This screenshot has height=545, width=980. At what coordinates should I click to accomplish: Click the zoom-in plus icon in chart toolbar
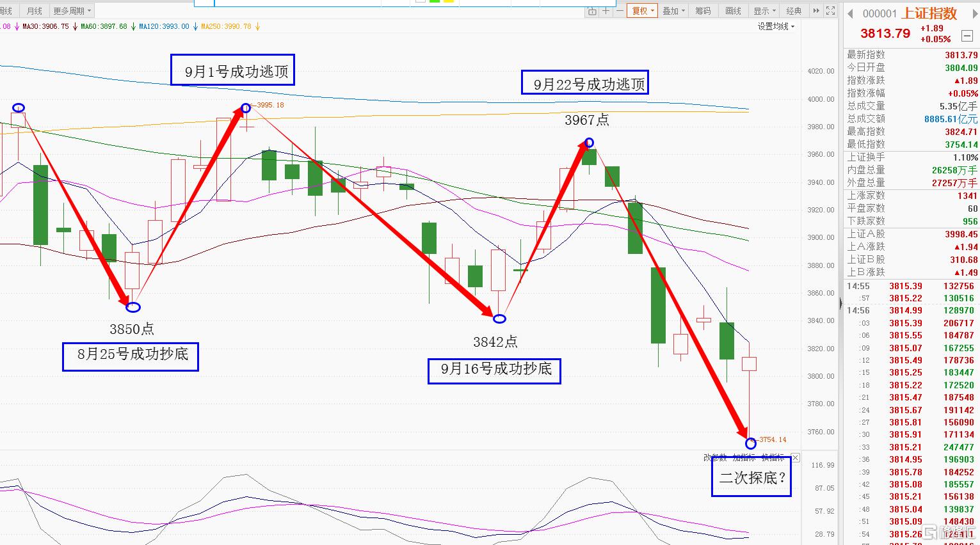606,11
